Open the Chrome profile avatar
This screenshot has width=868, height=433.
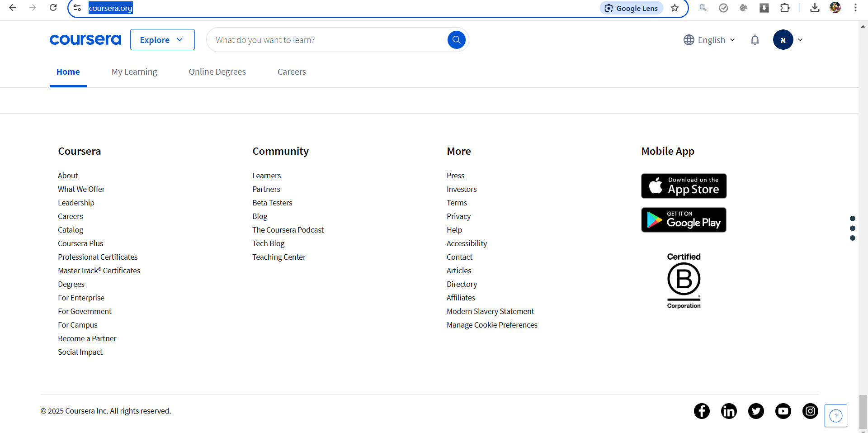click(x=835, y=8)
